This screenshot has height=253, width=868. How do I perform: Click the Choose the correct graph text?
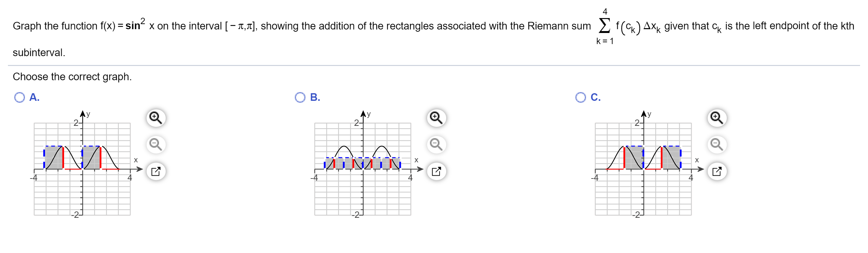(x=72, y=77)
